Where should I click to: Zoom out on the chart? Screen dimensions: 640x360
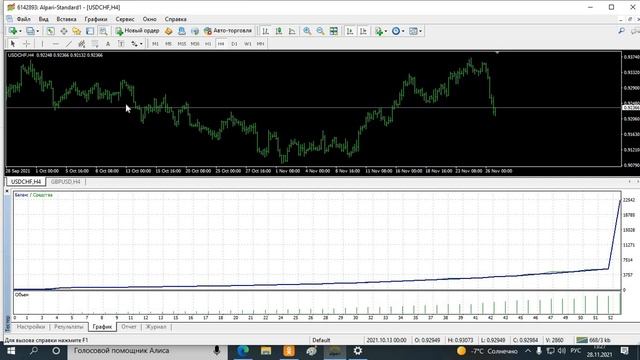[x=320, y=31]
